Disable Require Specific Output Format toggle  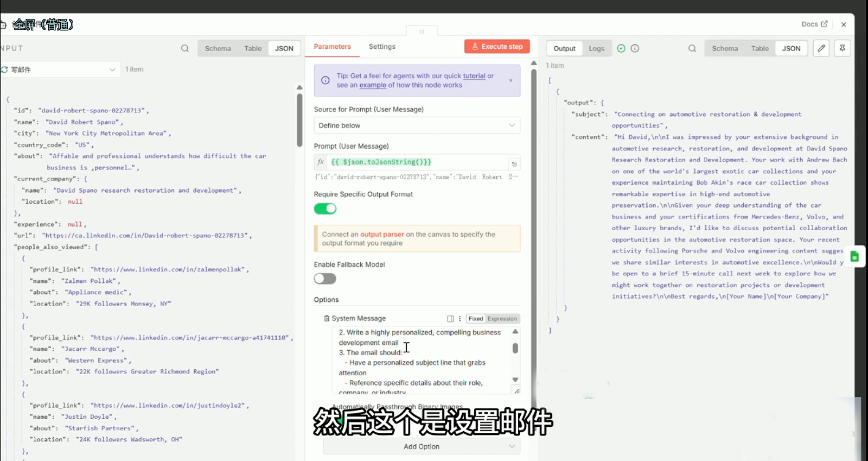pyautogui.click(x=325, y=209)
